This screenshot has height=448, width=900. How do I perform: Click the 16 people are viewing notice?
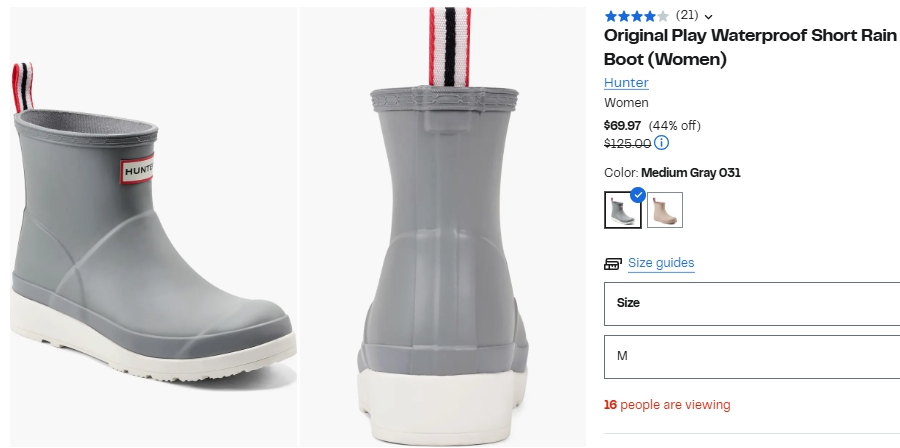point(667,405)
